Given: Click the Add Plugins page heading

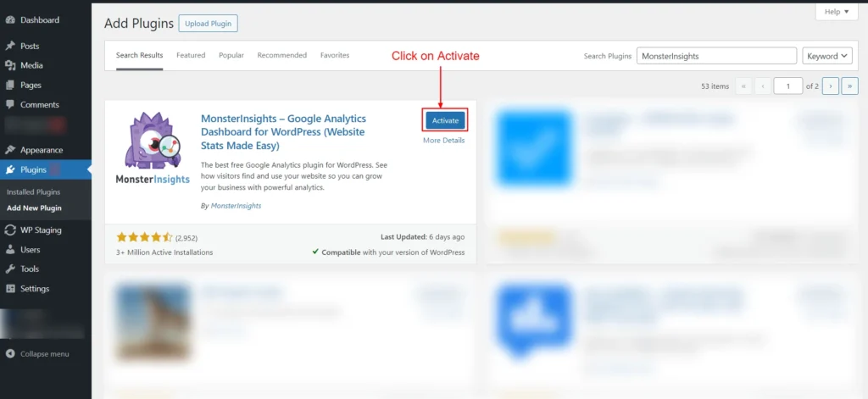Looking at the screenshot, I should click(x=139, y=23).
